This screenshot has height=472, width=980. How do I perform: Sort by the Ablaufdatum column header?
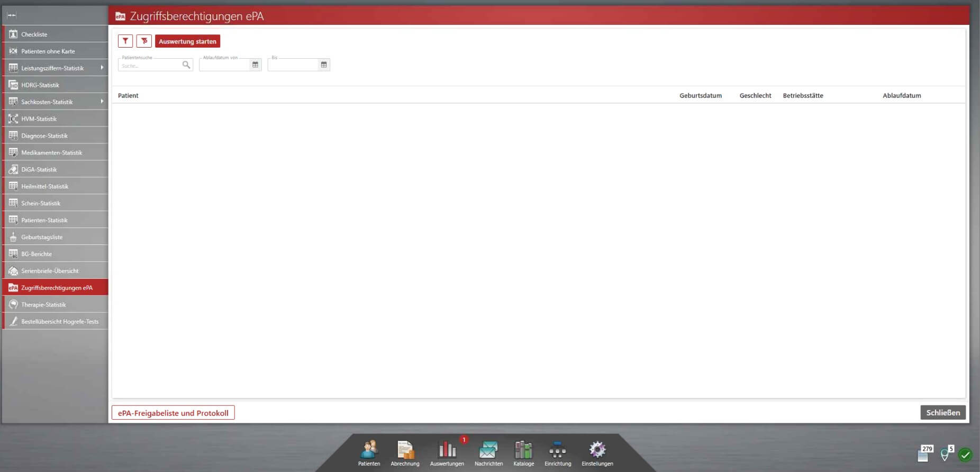[x=902, y=96]
